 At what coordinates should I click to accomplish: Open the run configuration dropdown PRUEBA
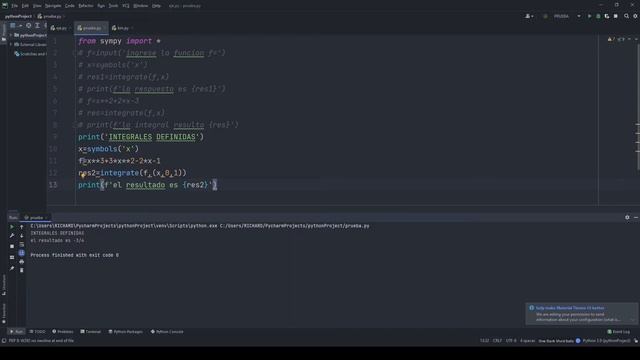[x=567, y=16]
